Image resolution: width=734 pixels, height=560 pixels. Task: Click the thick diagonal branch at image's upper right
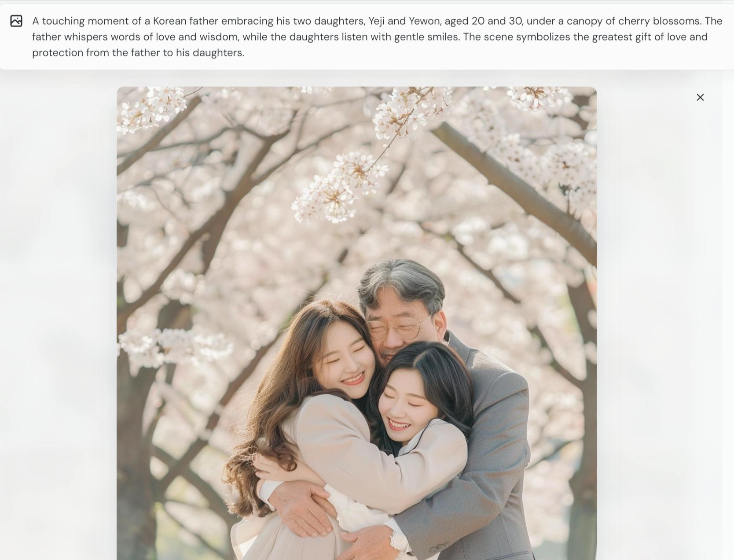(515, 189)
